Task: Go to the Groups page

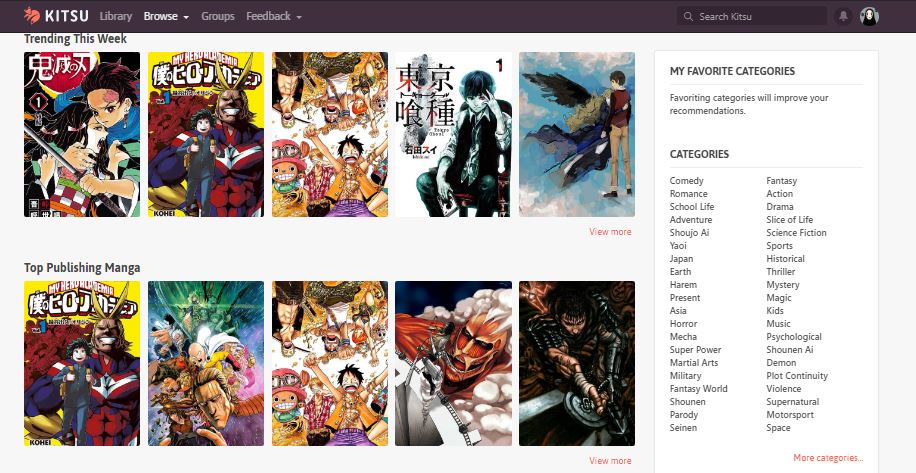Action: [x=218, y=16]
